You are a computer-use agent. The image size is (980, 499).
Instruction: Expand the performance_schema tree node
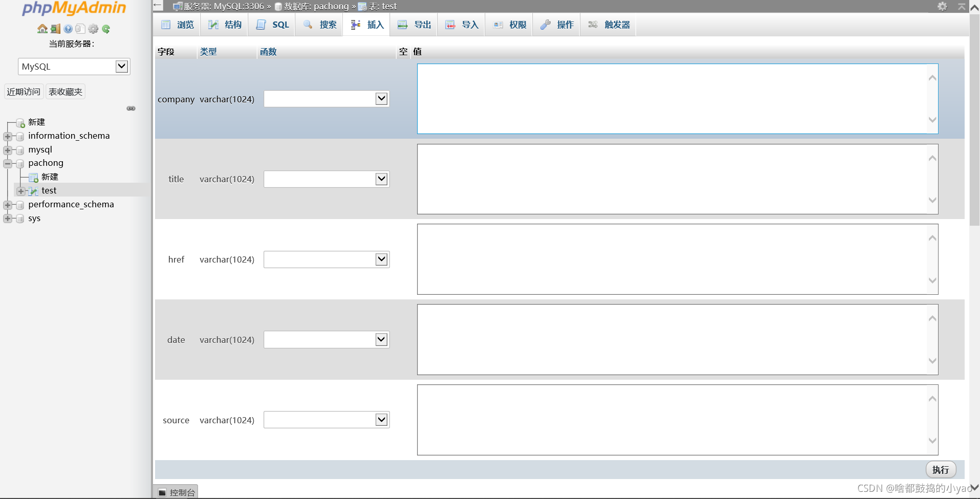point(8,205)
